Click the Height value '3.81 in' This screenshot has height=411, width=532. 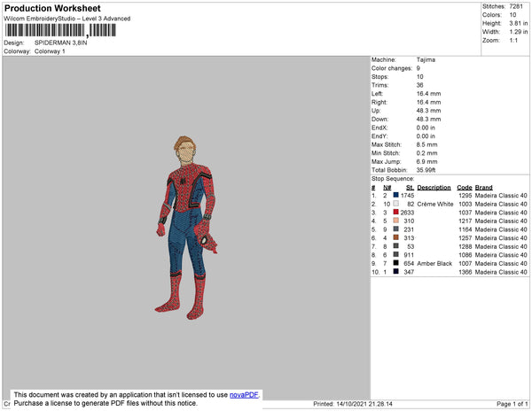click(518, 23)
